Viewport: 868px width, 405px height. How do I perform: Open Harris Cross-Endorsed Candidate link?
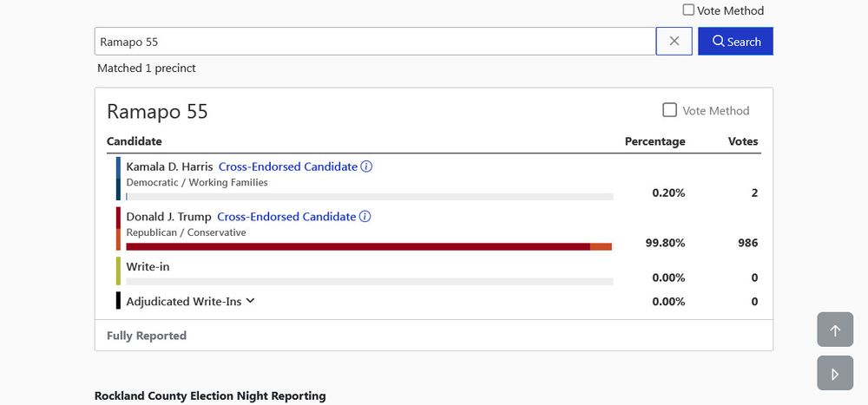click(288, 167)
